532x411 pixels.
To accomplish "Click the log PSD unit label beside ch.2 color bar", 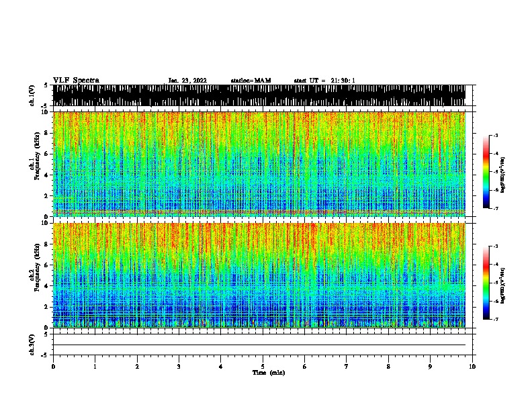I will pyautogui.click(x=503, y=286).
